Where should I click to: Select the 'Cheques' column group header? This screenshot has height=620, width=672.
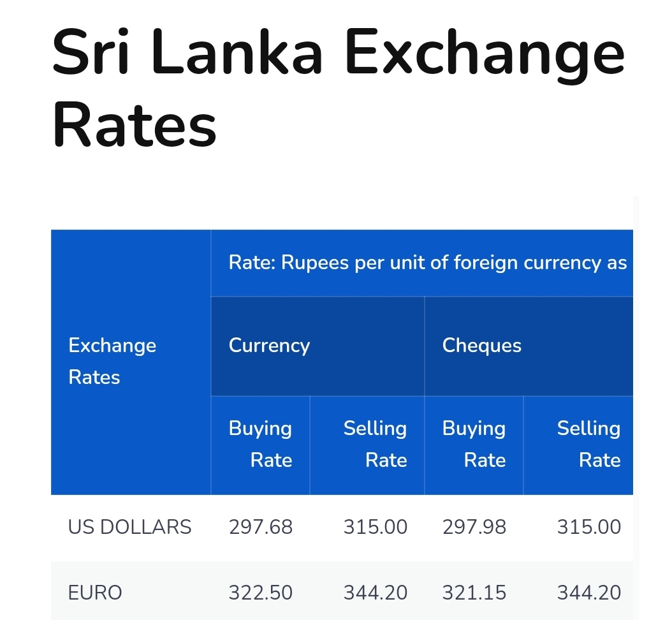[x=481, y=346]
